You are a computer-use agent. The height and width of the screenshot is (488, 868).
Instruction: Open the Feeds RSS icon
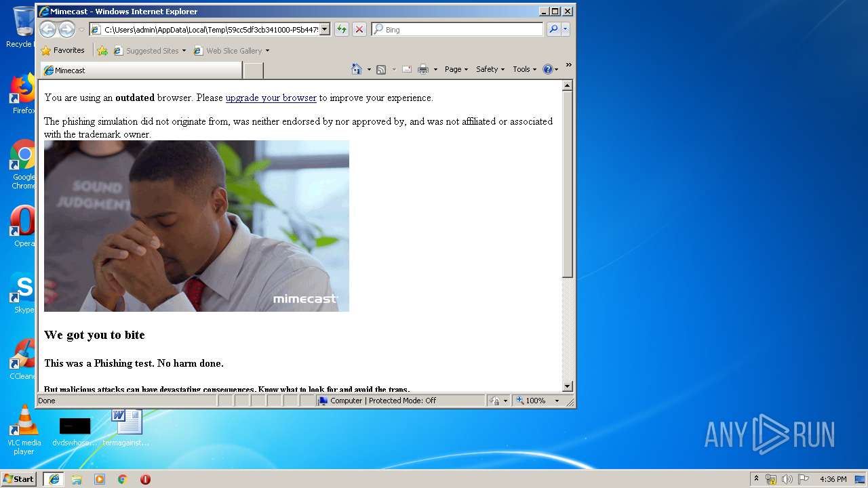pyautogui.click(x=381, y=69)
